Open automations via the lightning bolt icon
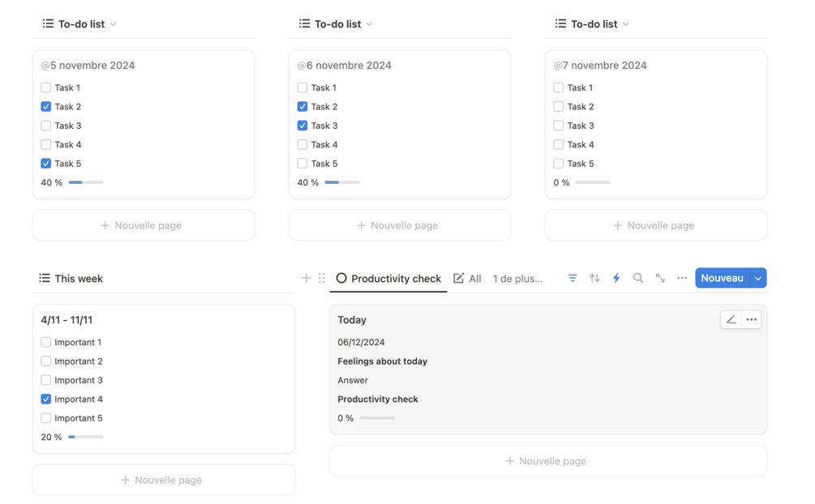Image resolution: width=815 pixels, height=504 pixels. click(x=616, y=278)
